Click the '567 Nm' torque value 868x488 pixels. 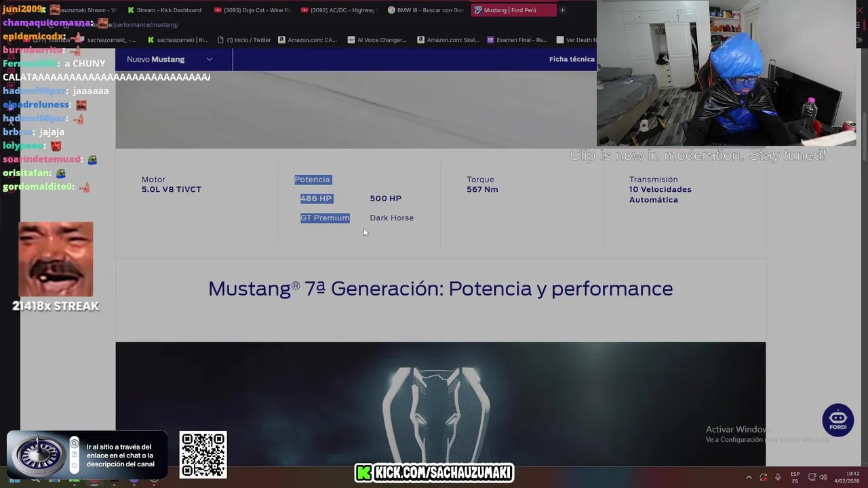click(482, 190)
